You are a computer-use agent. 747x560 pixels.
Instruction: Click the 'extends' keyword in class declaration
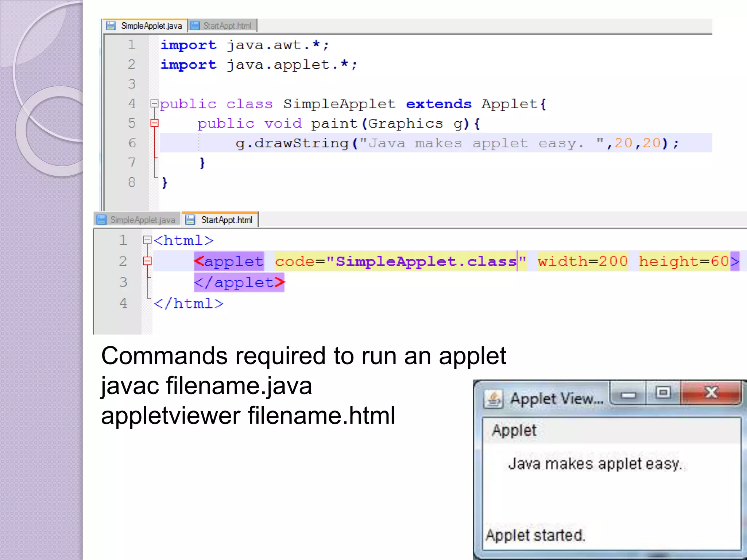[438, 104]
